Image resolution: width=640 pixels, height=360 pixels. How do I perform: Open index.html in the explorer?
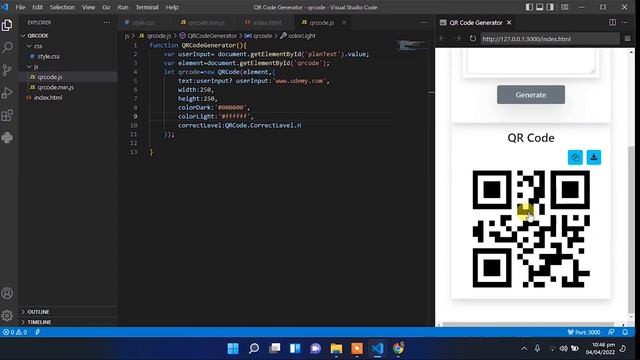click(48, 98)
